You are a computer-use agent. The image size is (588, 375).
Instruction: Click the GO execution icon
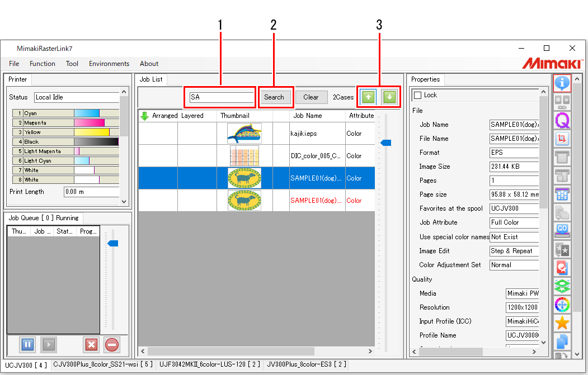(x=562, y=230)
